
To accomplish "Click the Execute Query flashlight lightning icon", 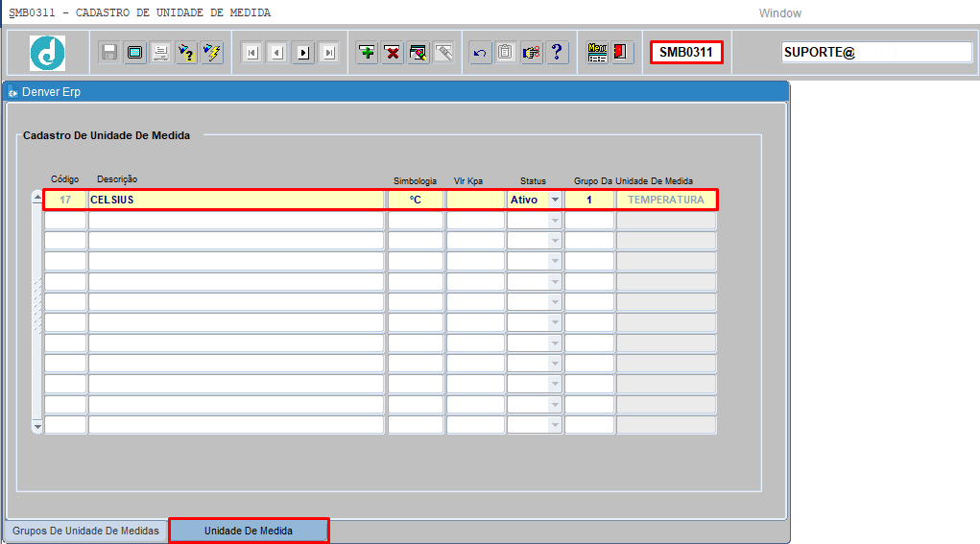I will pyautogui.click(x=212, y=53).
